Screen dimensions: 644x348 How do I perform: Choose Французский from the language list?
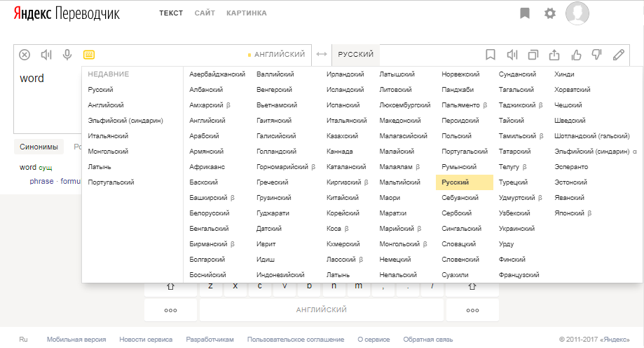click(519, 275)
